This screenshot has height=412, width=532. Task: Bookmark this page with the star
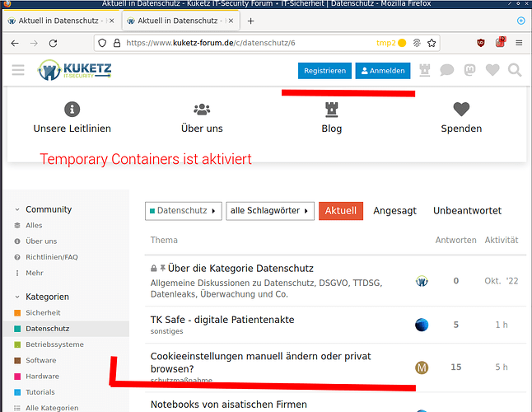(x=432, y=43)
